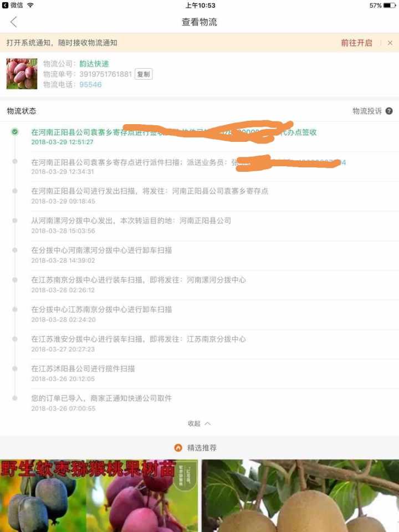Tap the Wi-Fi icon in status bar
The width and height of the screenshot is (399, 532).
pos(30,5)
